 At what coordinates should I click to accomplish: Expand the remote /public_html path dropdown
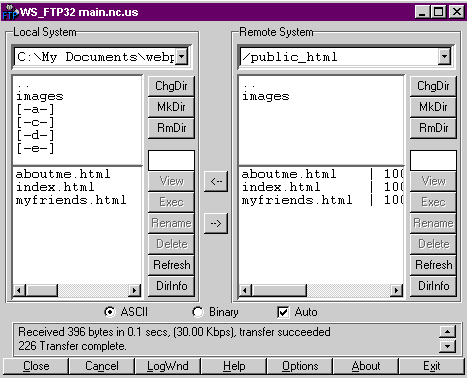coord(444,57)
